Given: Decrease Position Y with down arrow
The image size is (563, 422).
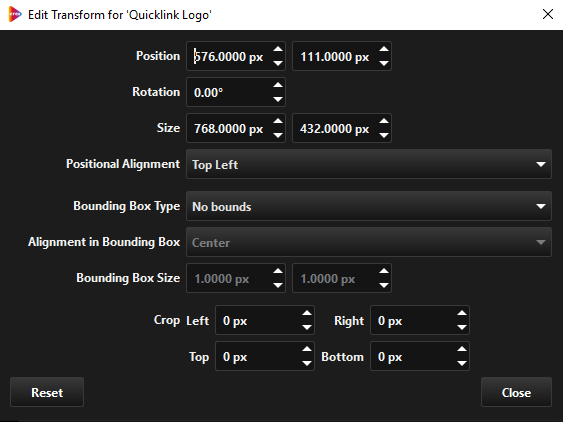Looking at the screenshot, I should (x=384, y=63).
